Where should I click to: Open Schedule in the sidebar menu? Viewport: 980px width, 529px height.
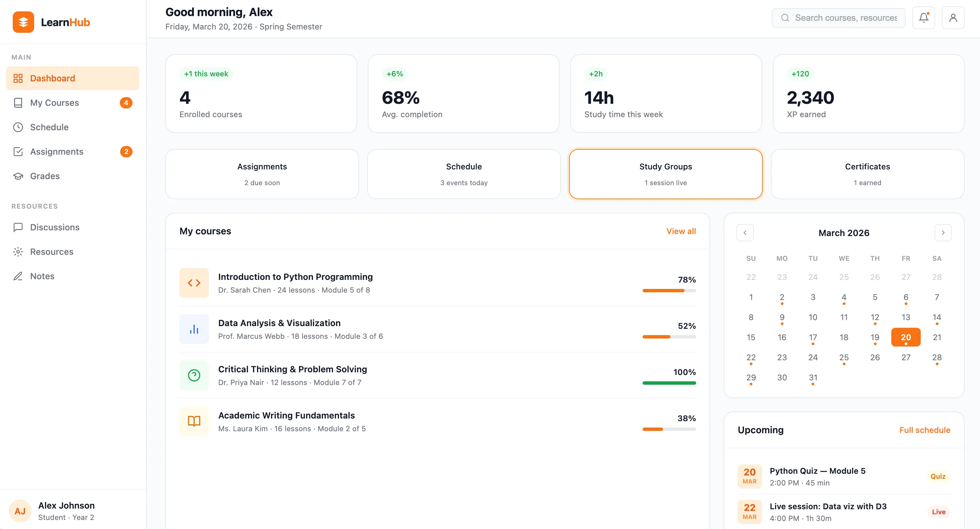(x=73, y=127)
